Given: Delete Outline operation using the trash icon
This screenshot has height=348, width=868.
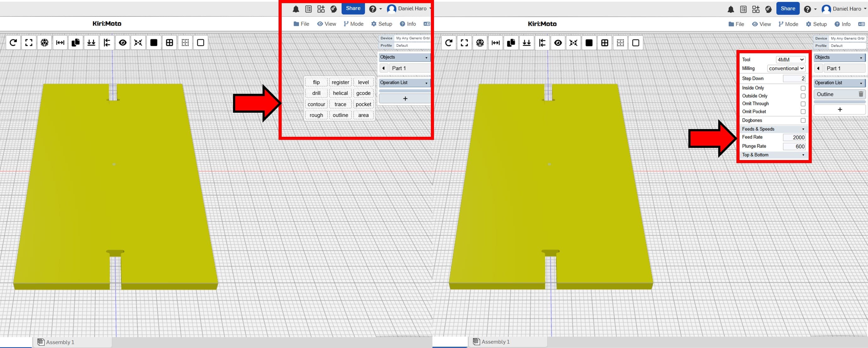Looking at the screenshot, I should point(860,94).
